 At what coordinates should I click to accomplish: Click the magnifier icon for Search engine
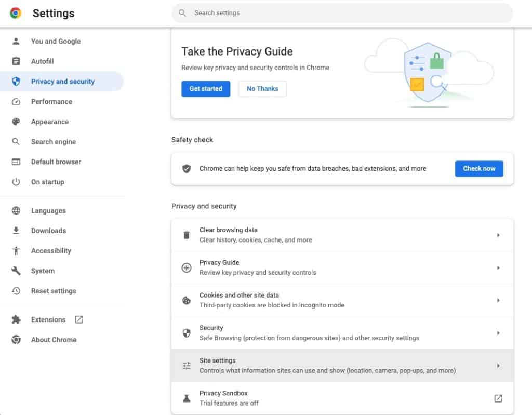(16, 141)
